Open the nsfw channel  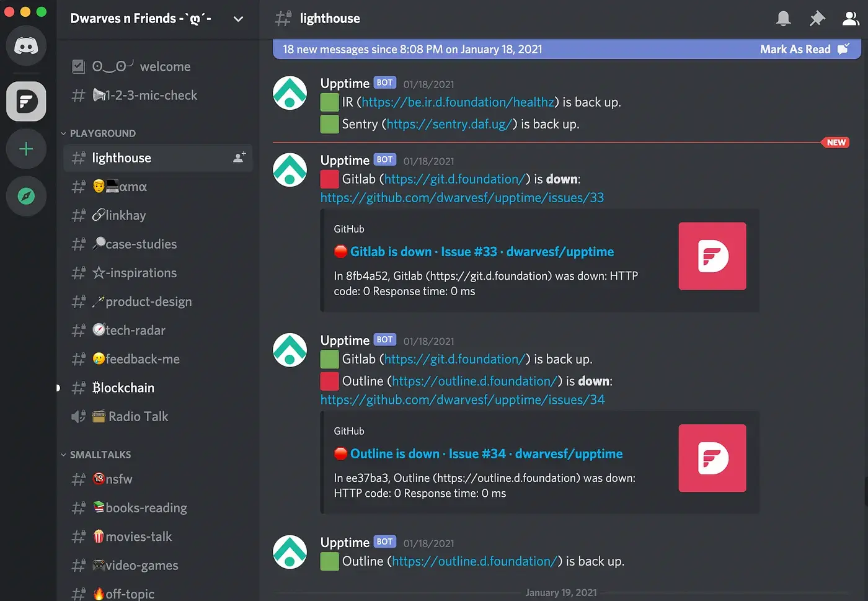[158, 479]
